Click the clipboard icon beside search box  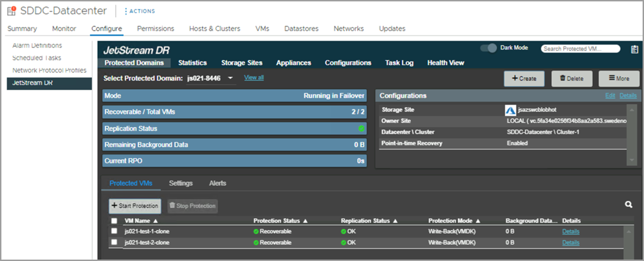click(634, 49)
